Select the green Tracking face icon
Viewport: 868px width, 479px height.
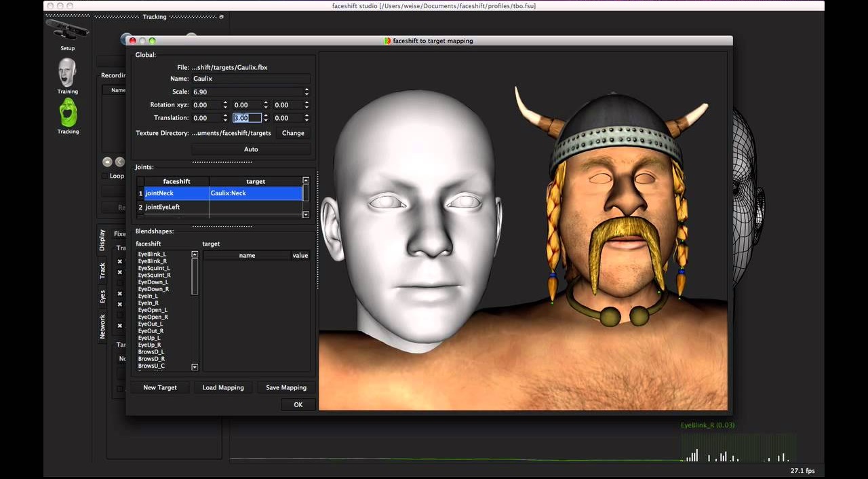(x=68, y=113)
